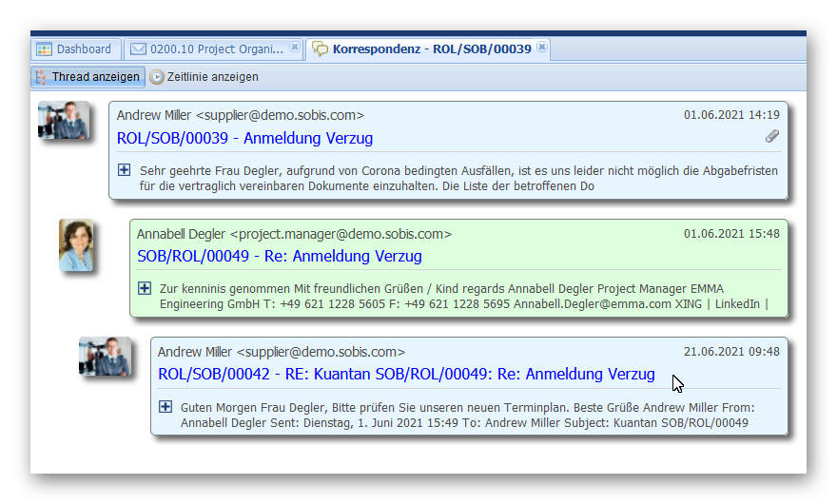Click the envelope icon on Project Organi tab
This screenshot has width=837, height=504.
[x=138, y=49]
